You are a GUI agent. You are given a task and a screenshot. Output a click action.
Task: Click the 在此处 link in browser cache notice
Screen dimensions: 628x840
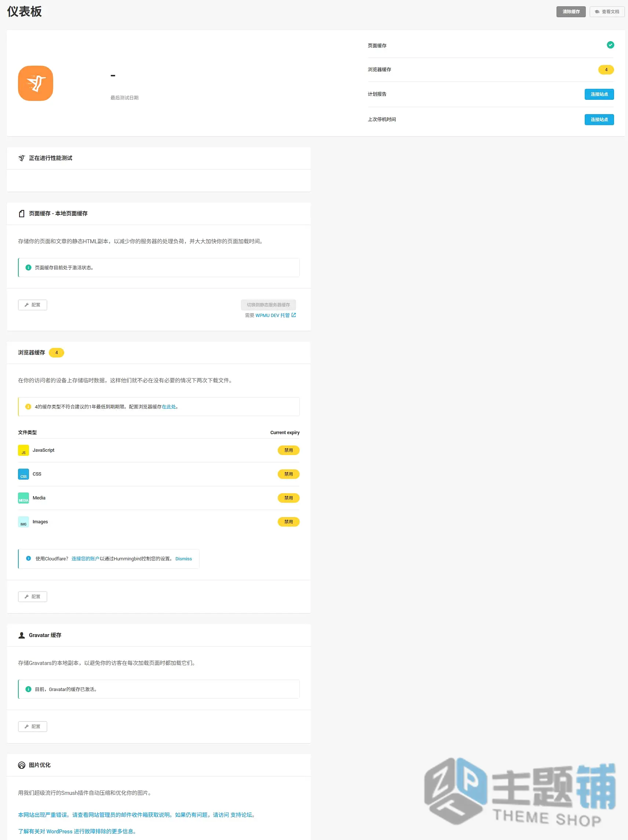(x=169, y=407)
